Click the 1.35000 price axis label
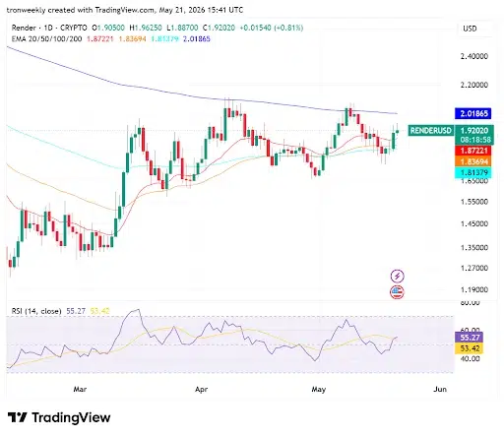The height and width of the screenshot is (437, 504). [x=474, y=248]
